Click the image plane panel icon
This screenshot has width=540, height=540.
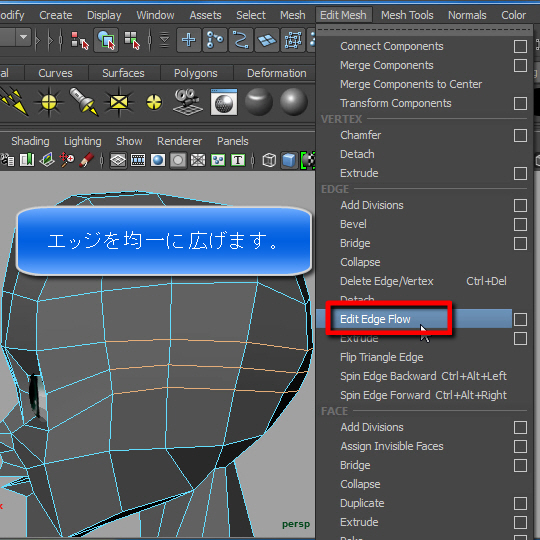click(x=47, y=160)
